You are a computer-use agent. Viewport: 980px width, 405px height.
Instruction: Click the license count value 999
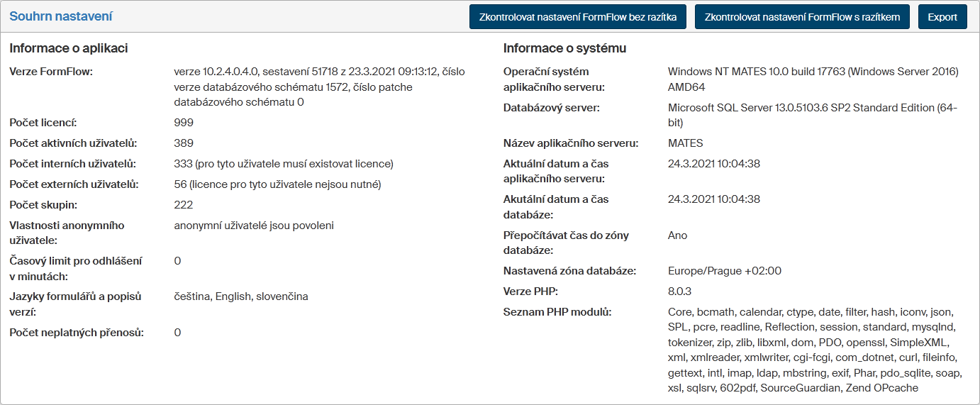pos(184,123)
